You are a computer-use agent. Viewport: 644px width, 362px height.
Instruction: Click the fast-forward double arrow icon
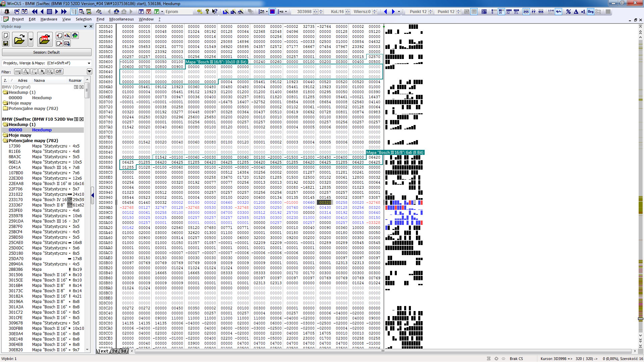click(64, 11)
